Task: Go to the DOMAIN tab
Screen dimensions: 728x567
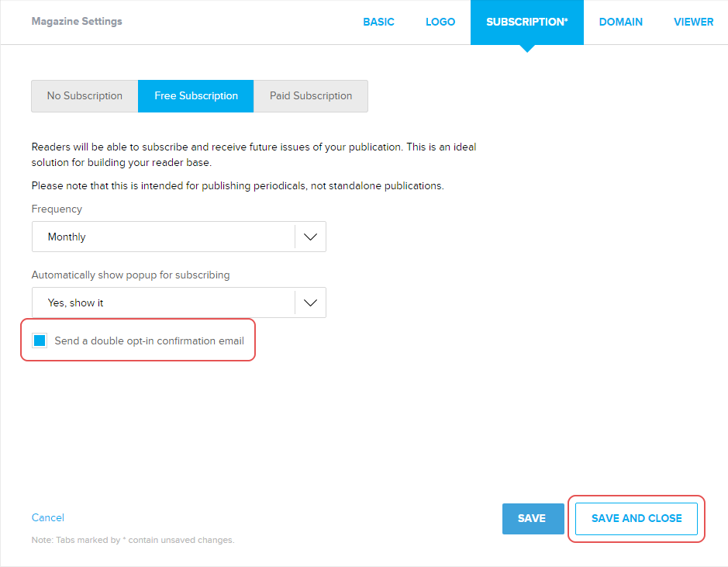Action: [x=620, y=22]
